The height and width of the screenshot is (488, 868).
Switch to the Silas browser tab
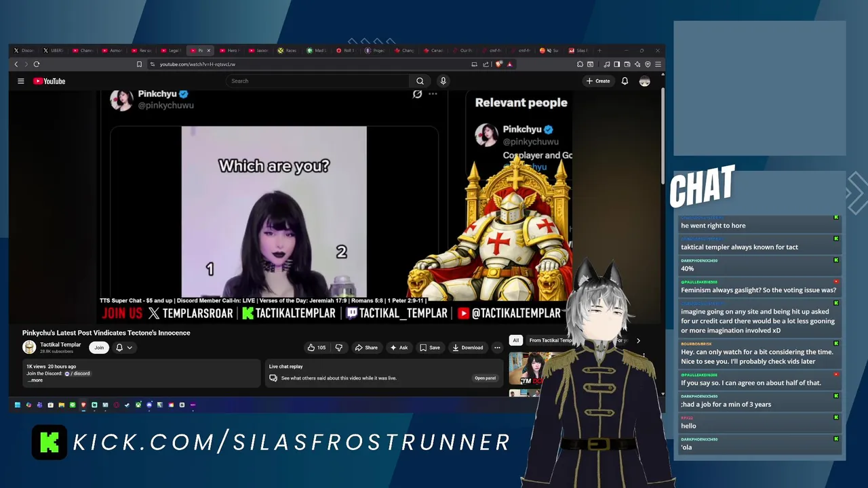click(578, 50)
